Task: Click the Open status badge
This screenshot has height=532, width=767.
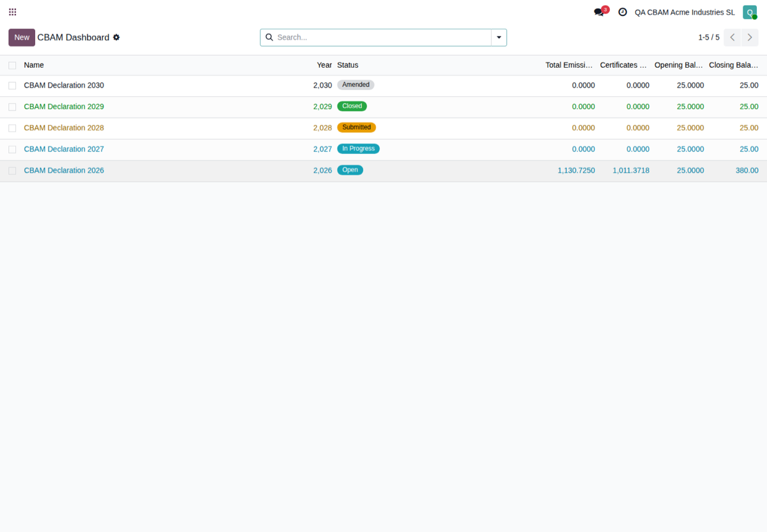Action: tap(350, 170)
